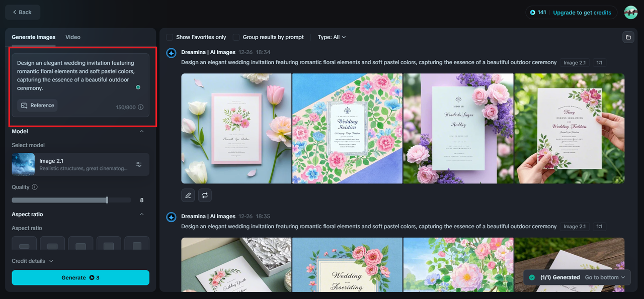Viewport: 644px width, 299px height.
Task: Switch to the Generate images tab
Action: [34, 37]
